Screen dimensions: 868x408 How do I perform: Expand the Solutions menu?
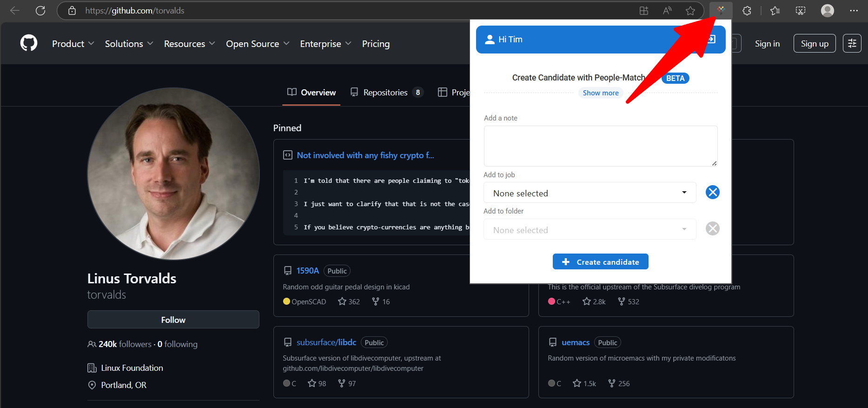pos(129,44)
